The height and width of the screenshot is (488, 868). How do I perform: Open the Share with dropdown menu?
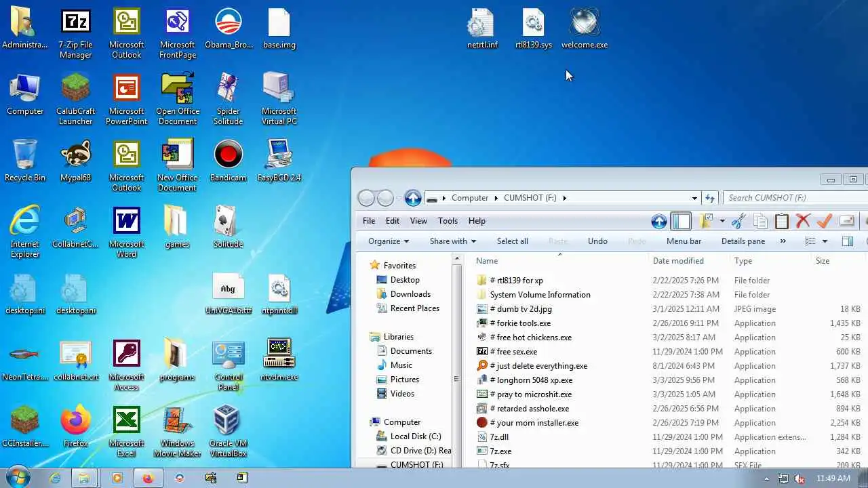pyautogui.click(x=453, y=241)
